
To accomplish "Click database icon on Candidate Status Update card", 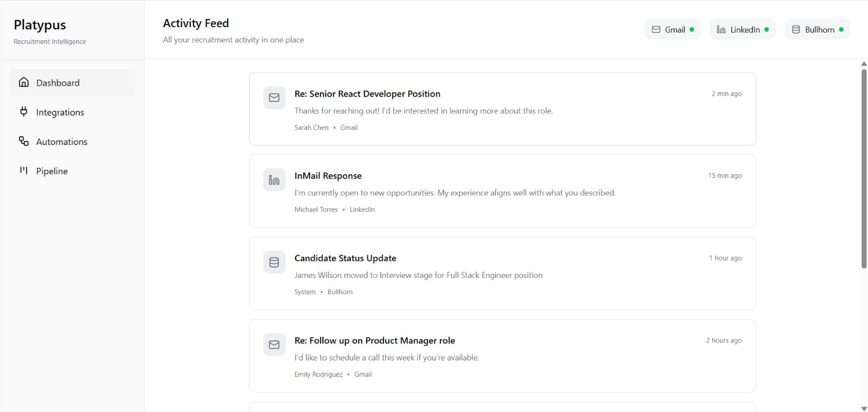I will pos(275,262).
